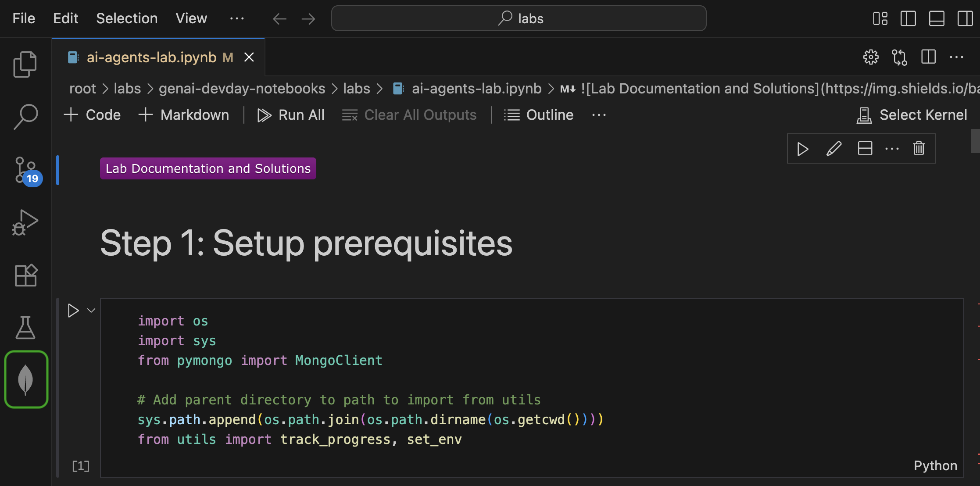Click Select Kernel button
The width and height of the screenshot is (980, 486).
click(912, 115)
